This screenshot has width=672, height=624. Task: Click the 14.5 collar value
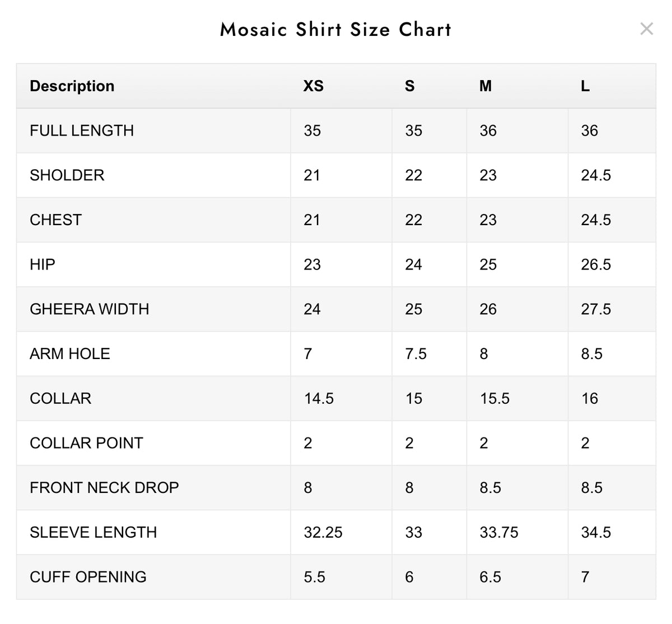[x=319, y=398]
